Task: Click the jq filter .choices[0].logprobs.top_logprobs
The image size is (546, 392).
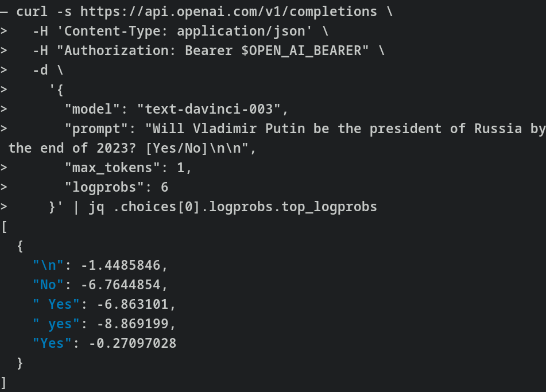Action: point(245,207)
